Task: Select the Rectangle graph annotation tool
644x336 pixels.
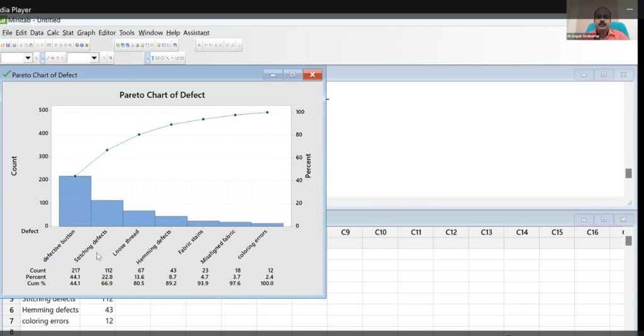Action: (157, 59)
